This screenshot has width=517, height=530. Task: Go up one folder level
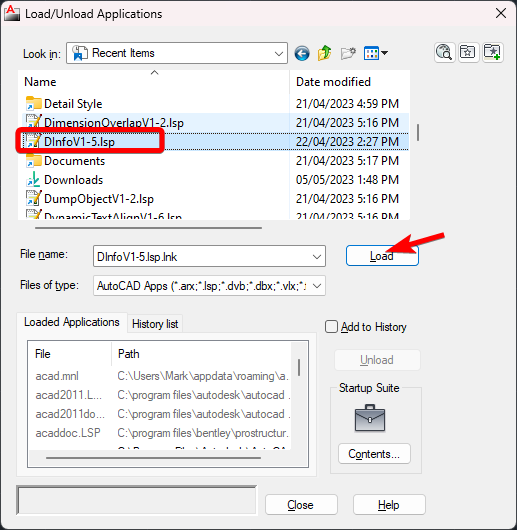click(x=324, y=53)
